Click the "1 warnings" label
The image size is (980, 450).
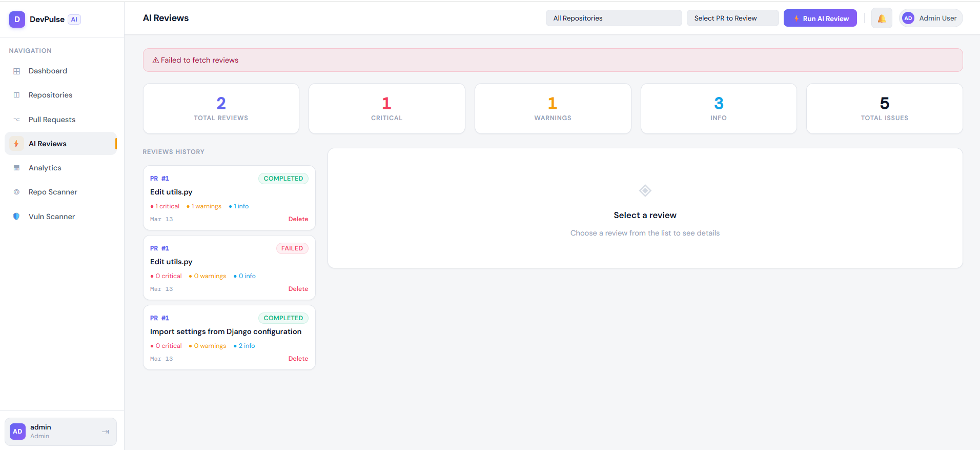204,206
